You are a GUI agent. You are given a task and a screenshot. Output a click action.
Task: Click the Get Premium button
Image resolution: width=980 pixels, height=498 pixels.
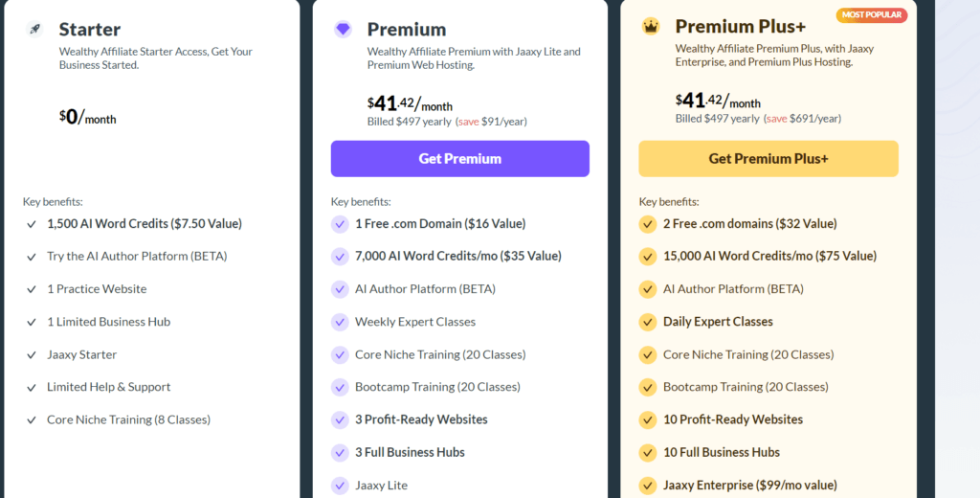[x=460, y=159]
